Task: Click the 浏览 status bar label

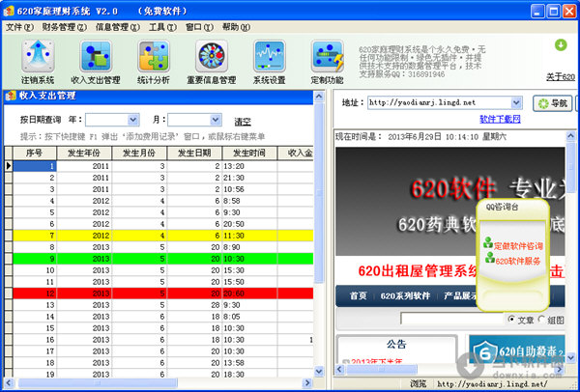Action: pos(418,383)
